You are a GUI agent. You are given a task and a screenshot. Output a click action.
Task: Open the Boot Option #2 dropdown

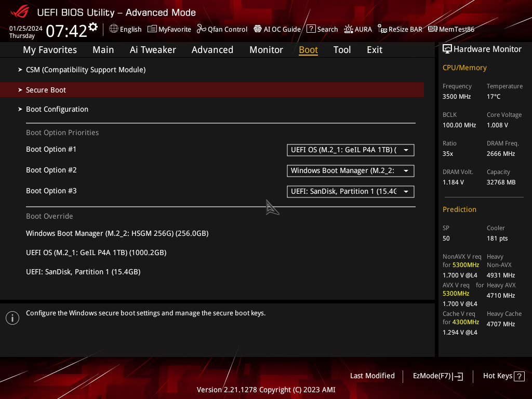pyautogui.click(x=350, y=171)
